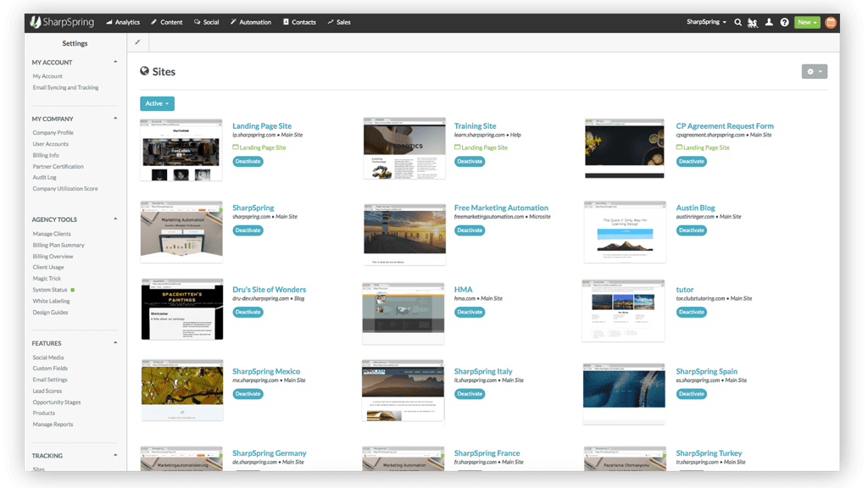
Task: Open the Automation menu
Action: tap(251, 22)
